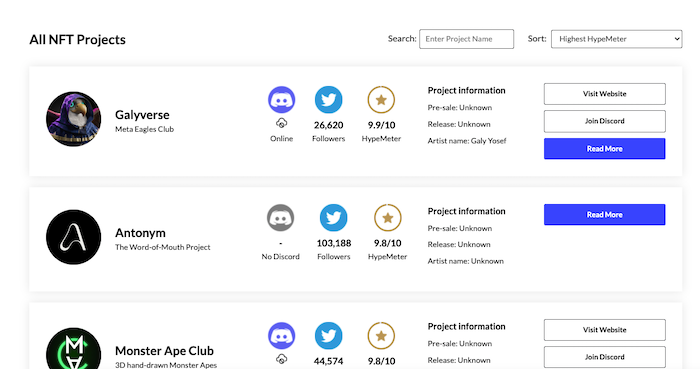Join Discord for Galyverse
Image resolution: width=700 pixels, height=369 pixels.
point(604,121)
